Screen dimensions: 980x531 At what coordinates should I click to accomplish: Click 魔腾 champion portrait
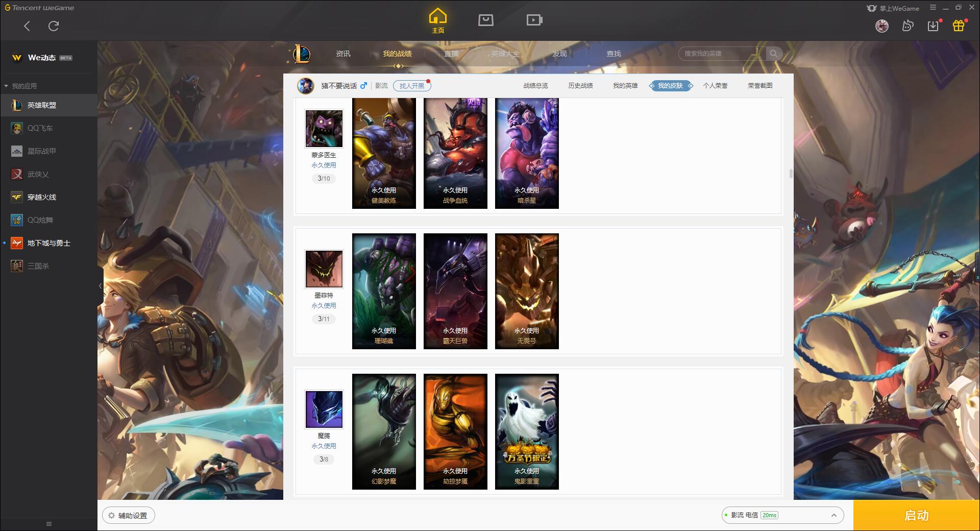coord(324,409)
